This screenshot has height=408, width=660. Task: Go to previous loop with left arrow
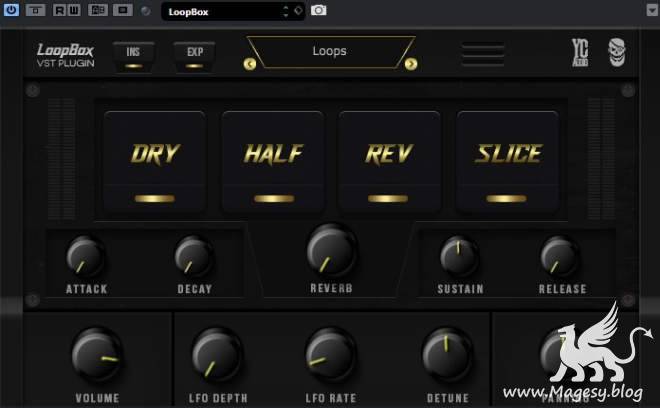250,64
